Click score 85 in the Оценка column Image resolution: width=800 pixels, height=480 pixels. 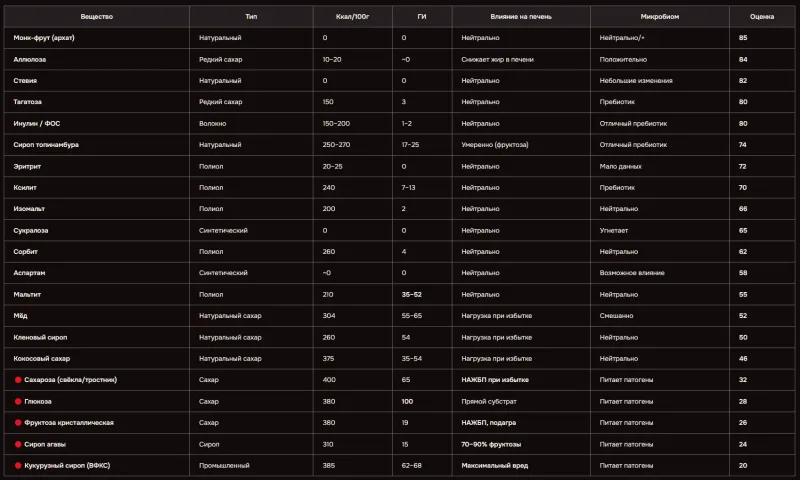[743, 38]
